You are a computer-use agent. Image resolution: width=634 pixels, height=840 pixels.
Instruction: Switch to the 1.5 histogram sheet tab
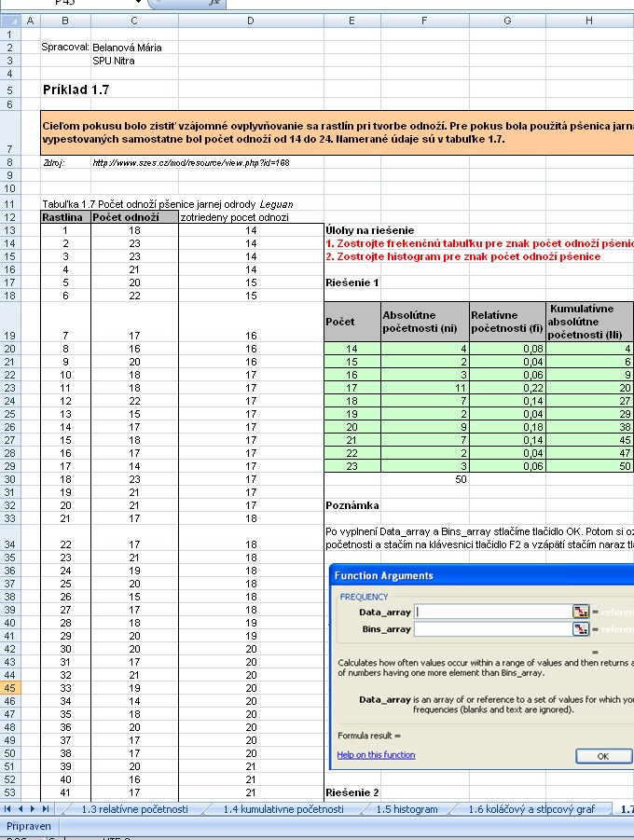[407, 809]
